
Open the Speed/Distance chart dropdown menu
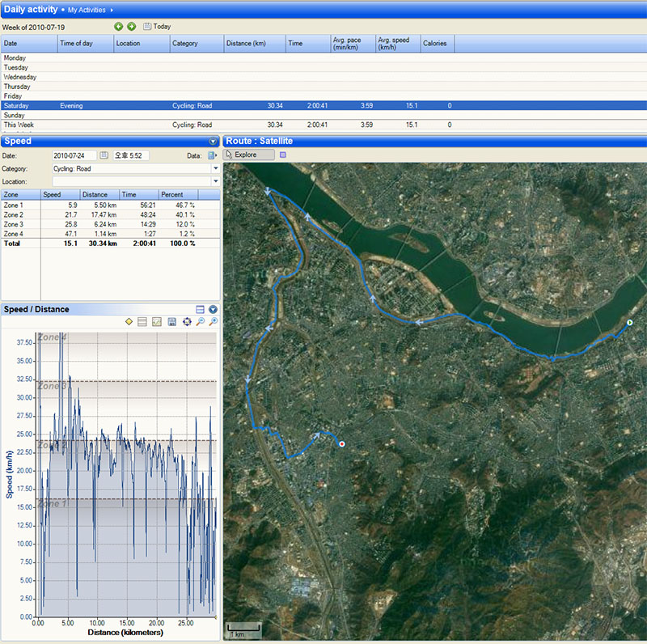[213, 309]
